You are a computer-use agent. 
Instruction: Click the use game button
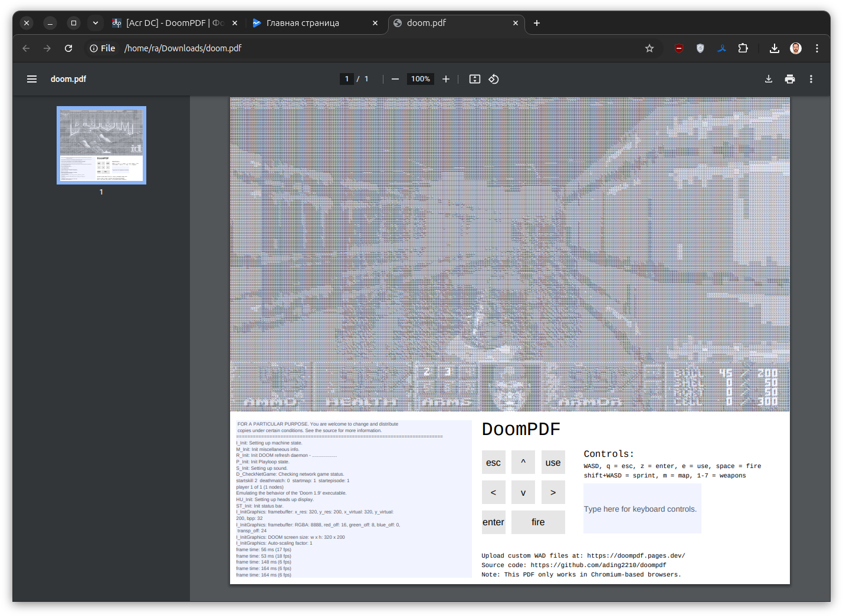pos(553,463)
